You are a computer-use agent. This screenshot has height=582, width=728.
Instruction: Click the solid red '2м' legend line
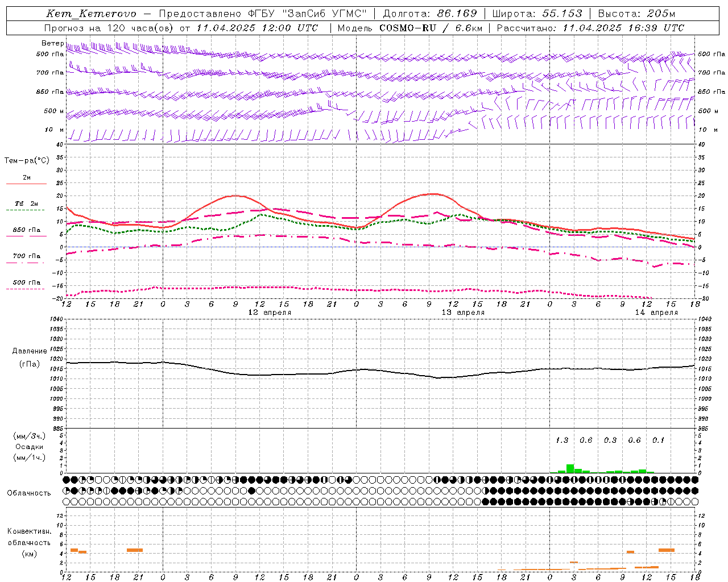click(x=26, y=184)
